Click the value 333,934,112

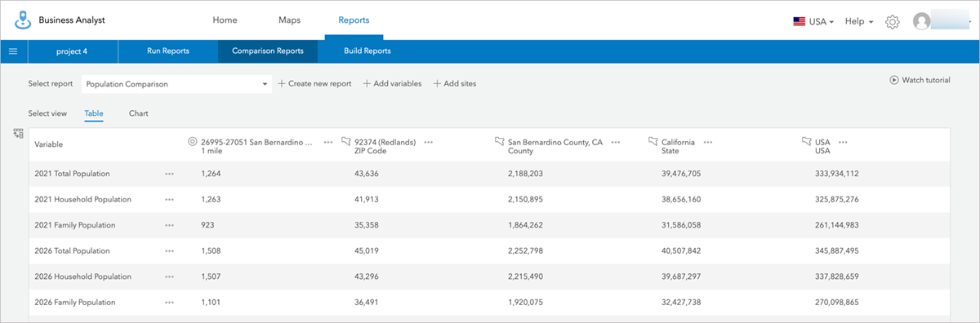[836, 174]
